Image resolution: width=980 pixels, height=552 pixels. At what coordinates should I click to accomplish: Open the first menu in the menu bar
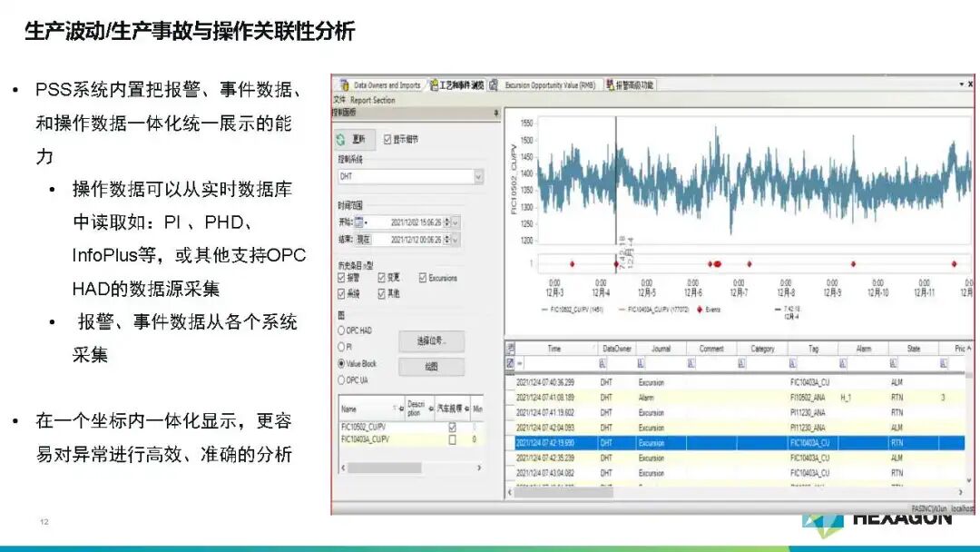point(339,100)
